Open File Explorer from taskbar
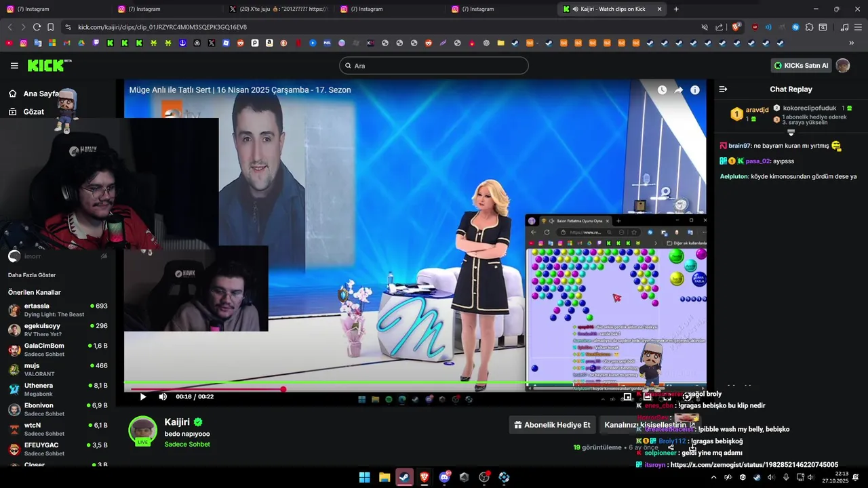 [384, 477]
